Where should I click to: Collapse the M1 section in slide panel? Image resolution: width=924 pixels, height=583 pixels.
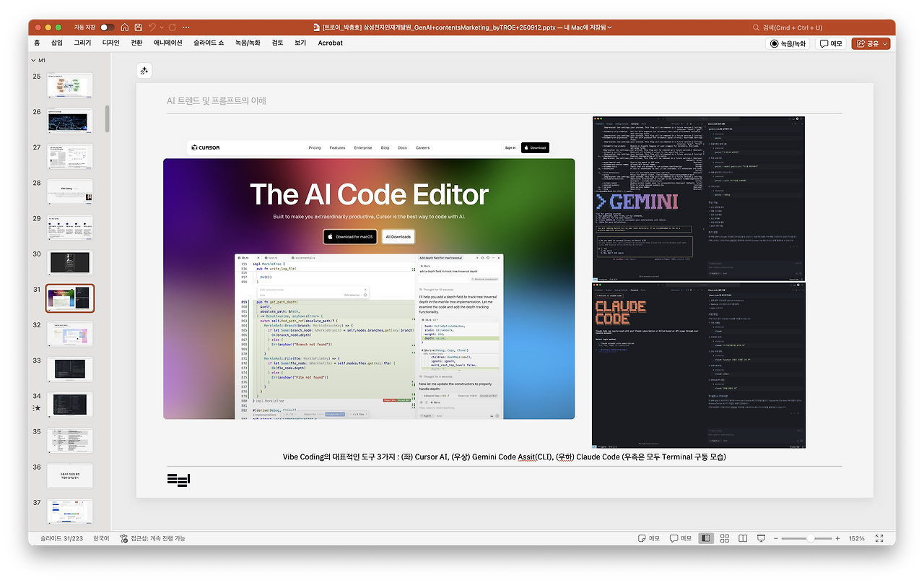tap(32, 60)
